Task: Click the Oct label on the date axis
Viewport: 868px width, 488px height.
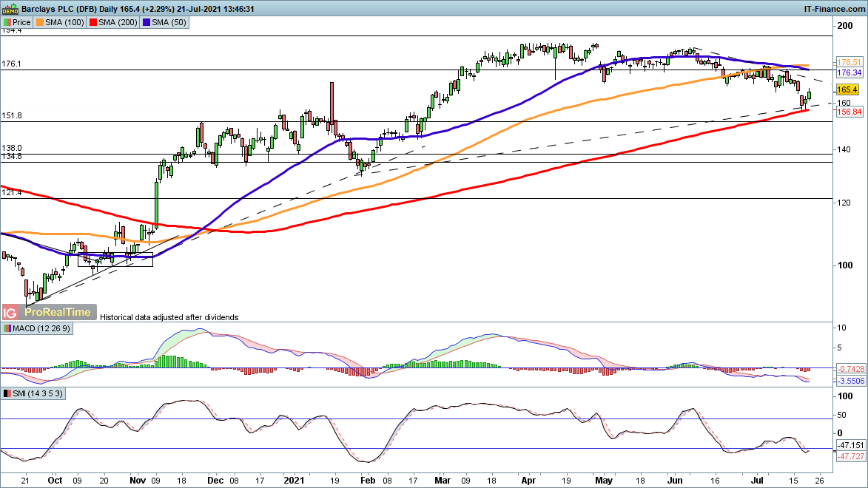Action: [x=55, y=481]
